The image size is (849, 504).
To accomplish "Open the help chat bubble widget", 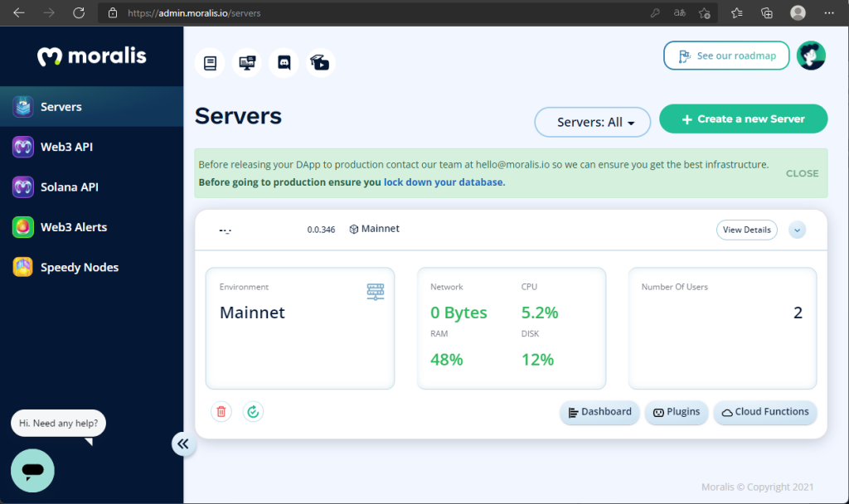I will pyautogui.click(x=32, y=471).
